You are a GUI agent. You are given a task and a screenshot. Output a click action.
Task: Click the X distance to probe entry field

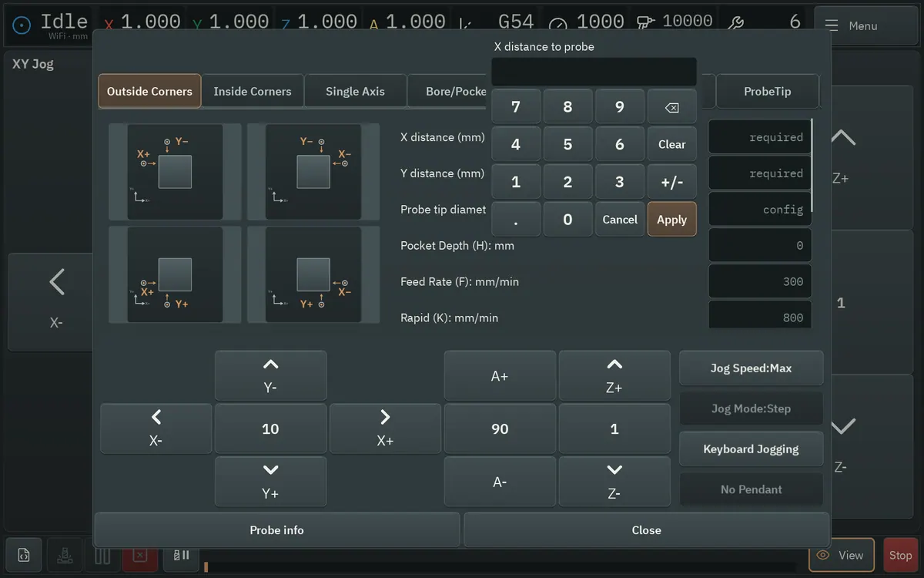click(594, 72)
